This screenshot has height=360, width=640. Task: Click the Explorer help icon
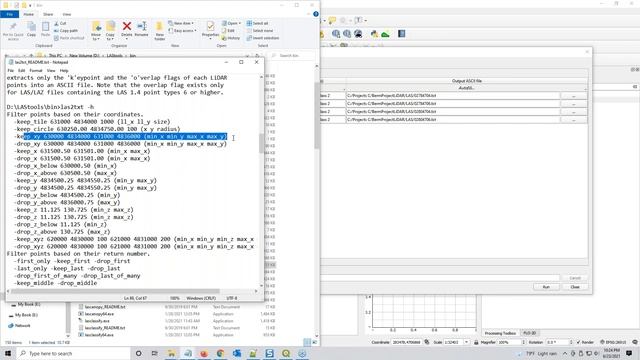[316, 14]
